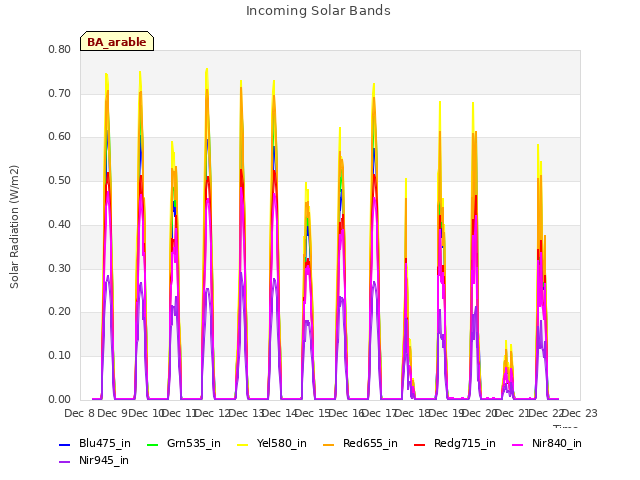Select the Yel580_in legend label
This screenshot has height=480, width=640.
point(282,444)
